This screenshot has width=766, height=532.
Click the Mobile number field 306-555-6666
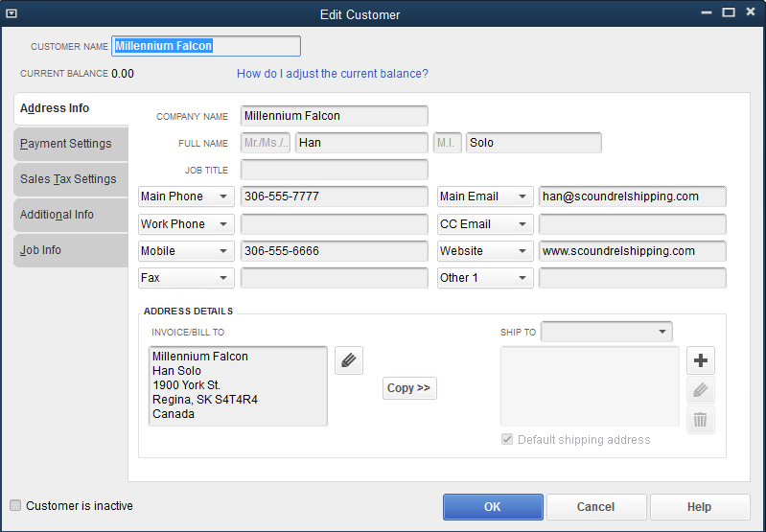coord(335,251)
